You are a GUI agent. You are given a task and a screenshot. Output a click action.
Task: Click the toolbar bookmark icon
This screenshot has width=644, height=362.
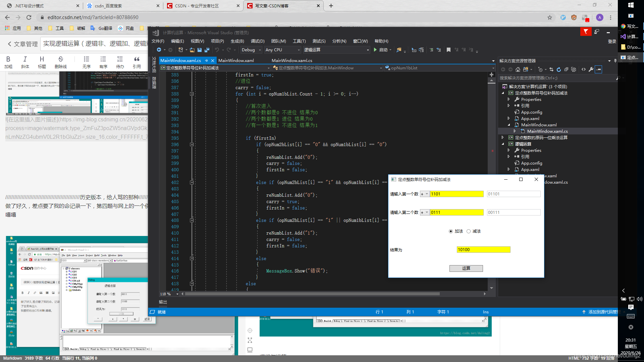pos(448,50)
